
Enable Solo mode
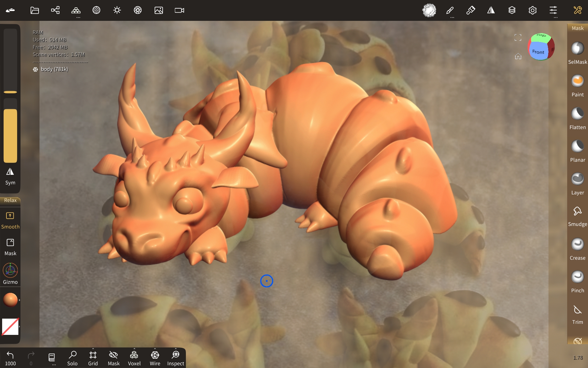click(73, 357)
